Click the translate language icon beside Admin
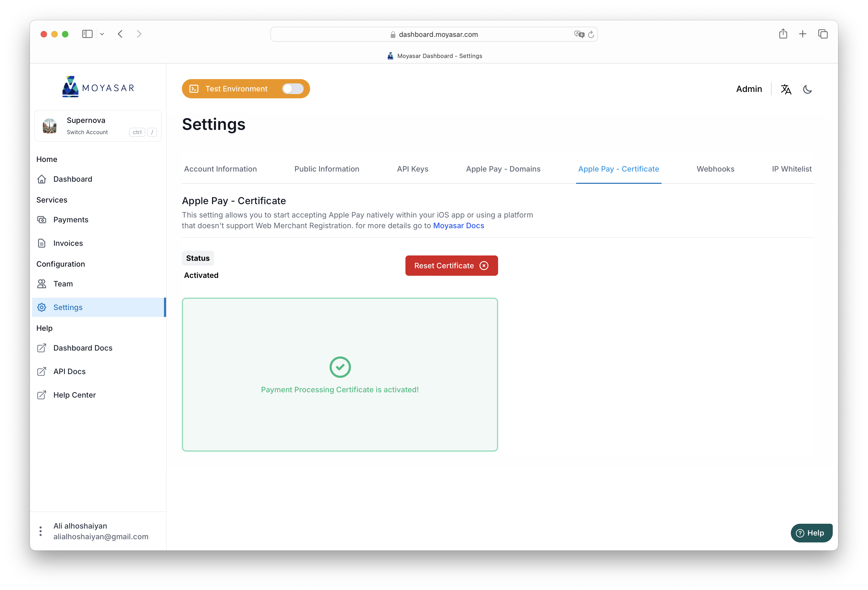Image resolution: width=868 pixels, height=590 pixels. pos(786,89)
